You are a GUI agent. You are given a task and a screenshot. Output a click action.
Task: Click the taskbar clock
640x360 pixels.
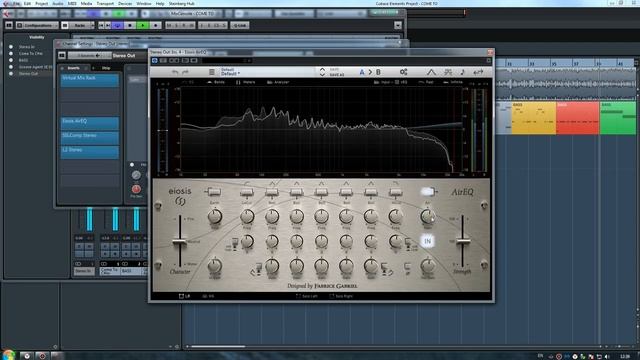(624, 356)
